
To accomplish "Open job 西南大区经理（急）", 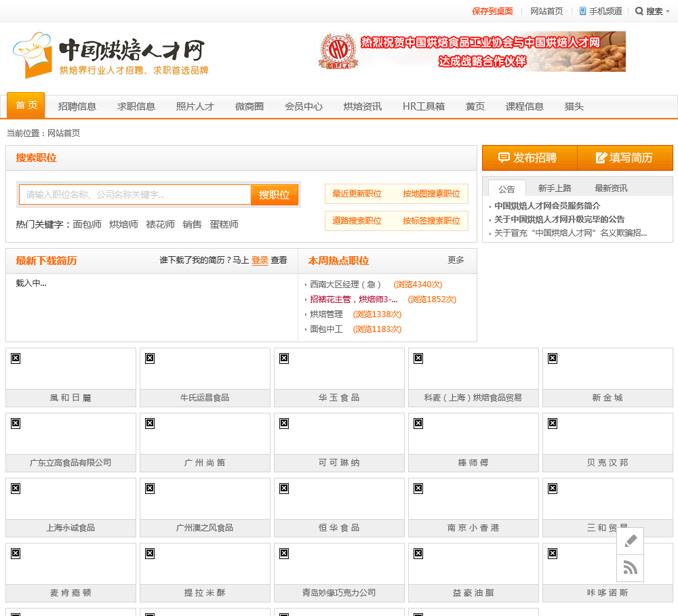I will (345, 285).
